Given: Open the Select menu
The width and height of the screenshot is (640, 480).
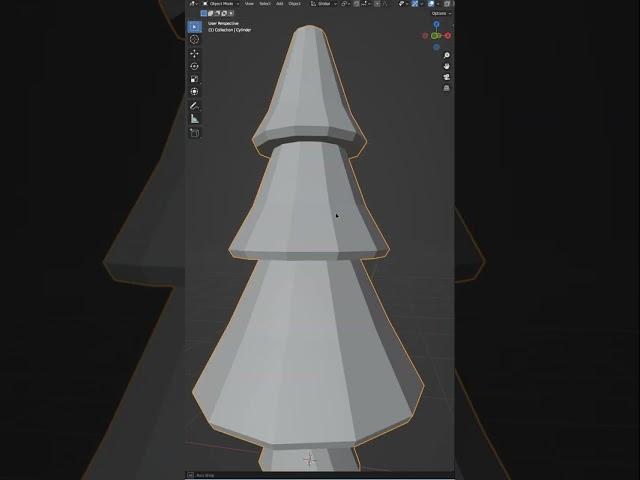Looking at the screenshot, I should 265,4.
